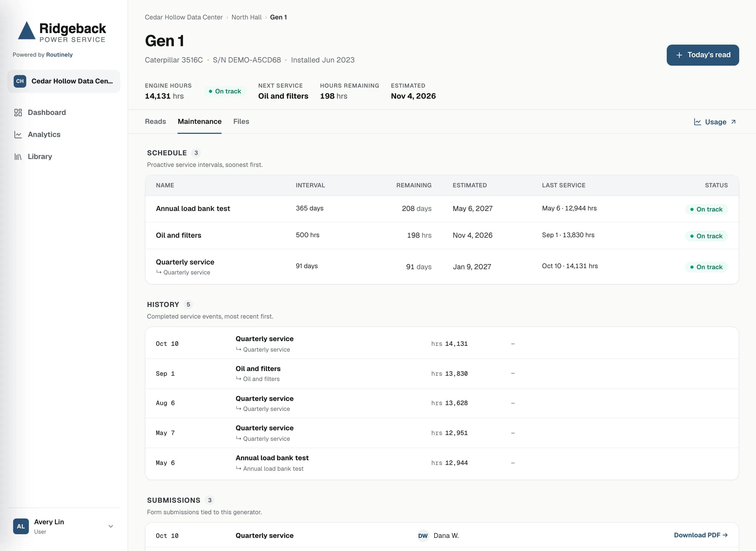Click the Ridgeback triangle logo
Image resolution: width=756 pixels, height=551 pixels.
click(x=27, y=31)
